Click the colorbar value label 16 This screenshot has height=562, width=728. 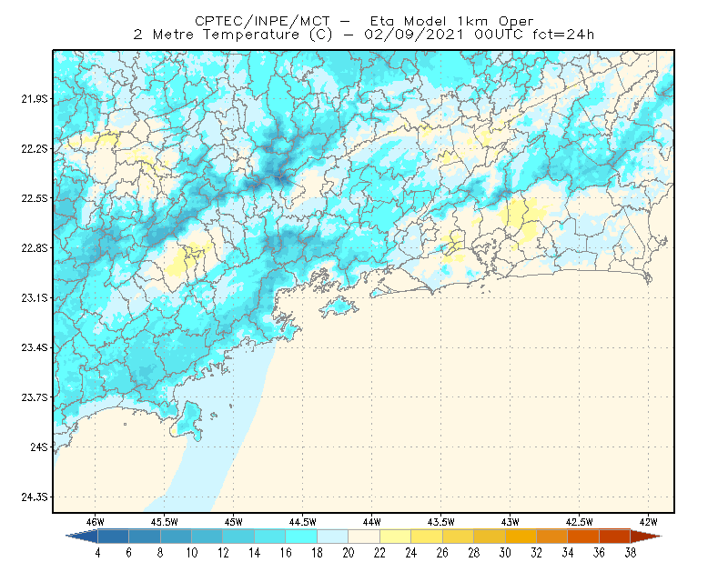click(286, 553)
